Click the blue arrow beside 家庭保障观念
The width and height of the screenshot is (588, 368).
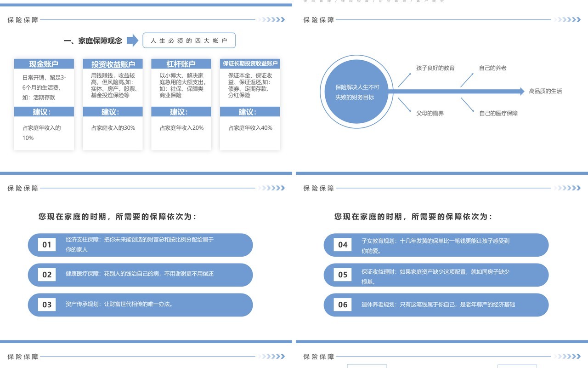click(132, 40)
